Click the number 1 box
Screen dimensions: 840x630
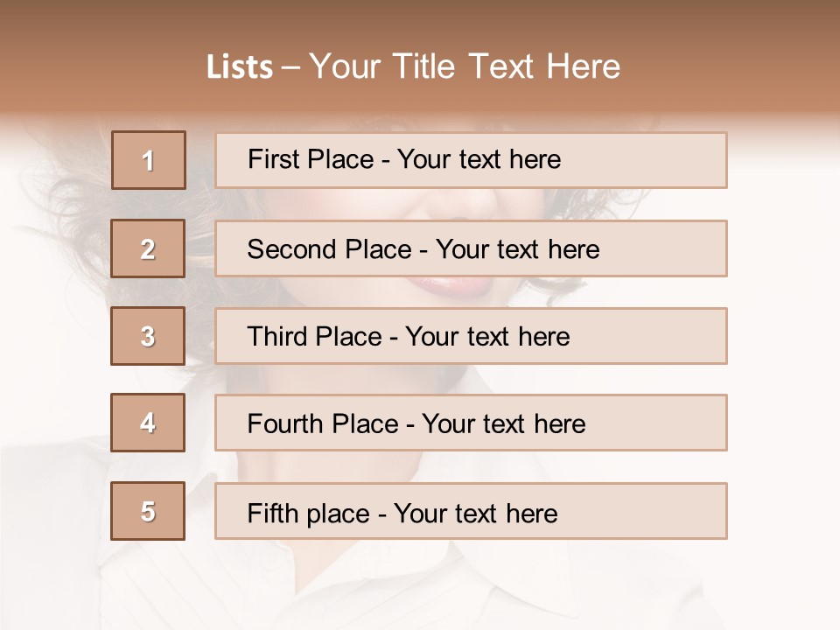coord(149,160)
